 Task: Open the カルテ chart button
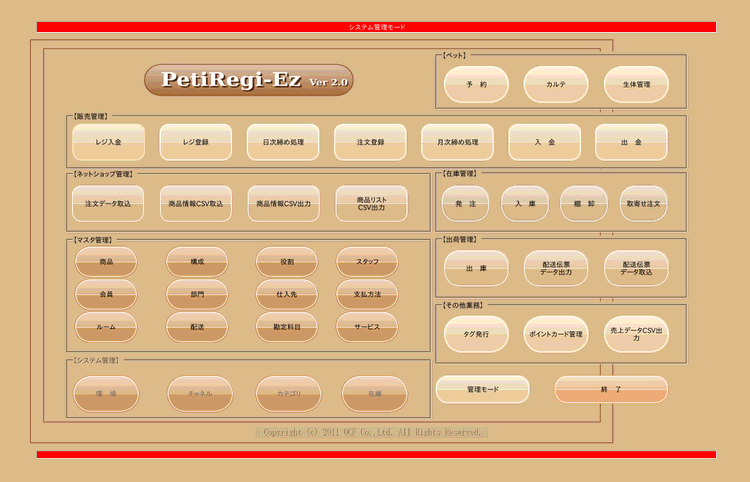coord(556,84)
